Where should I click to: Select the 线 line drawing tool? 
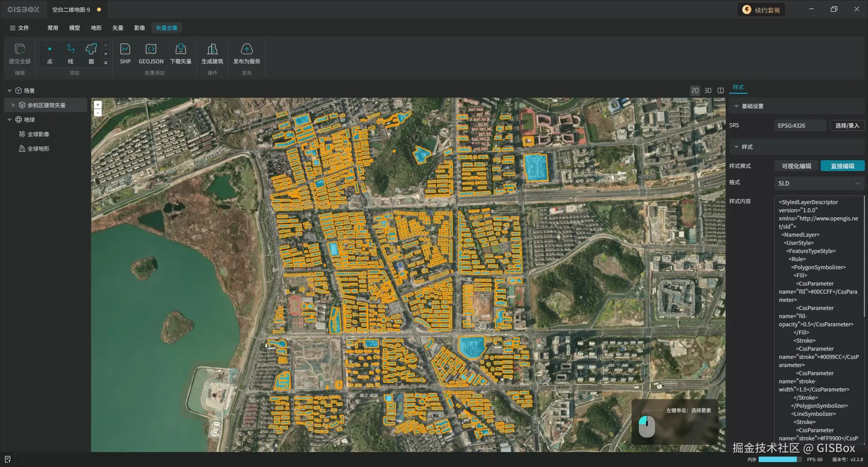coord(71,53)
